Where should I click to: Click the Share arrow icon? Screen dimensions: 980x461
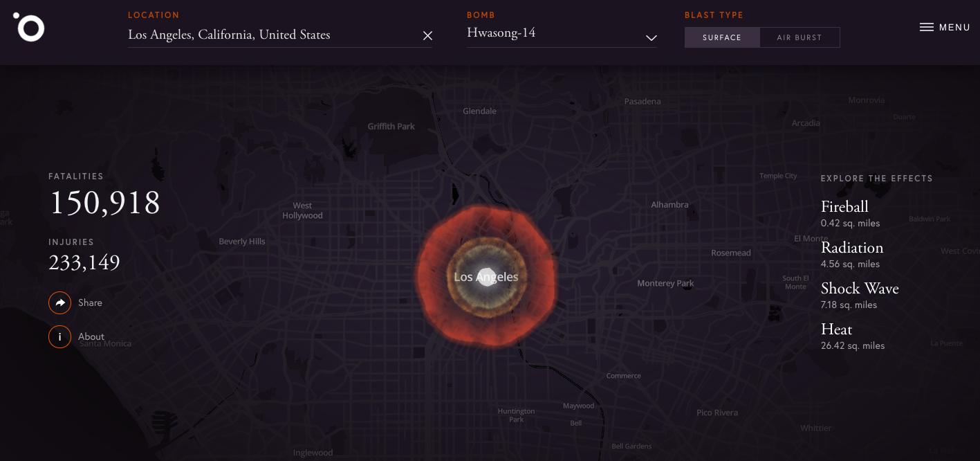coord(60,302)
